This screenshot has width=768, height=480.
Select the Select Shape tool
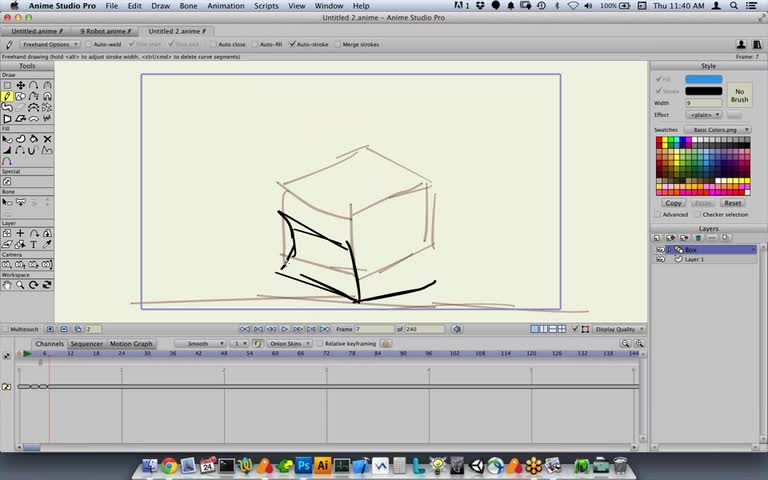(x=7, y=139)
